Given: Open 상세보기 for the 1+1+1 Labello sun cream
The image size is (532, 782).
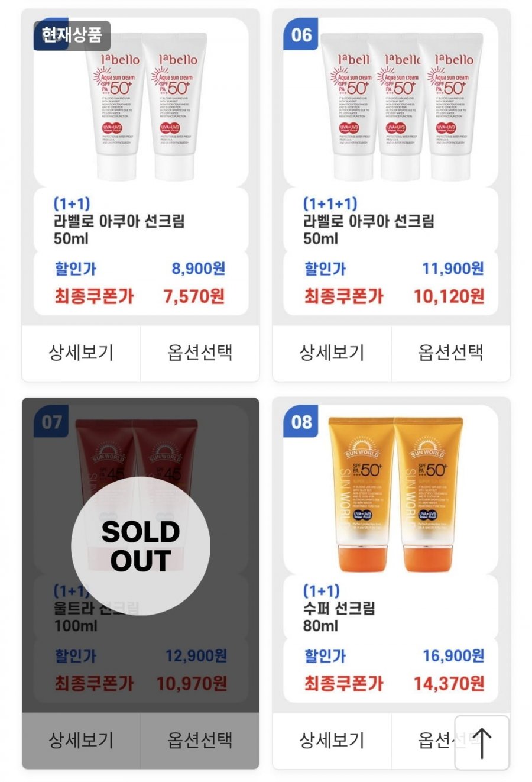Looking at the screenshot, I should pos(332,353).
